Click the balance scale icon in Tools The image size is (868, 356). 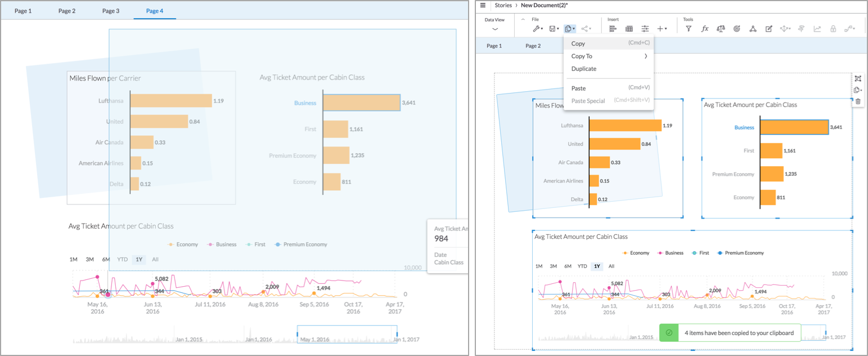click(721, 29)
